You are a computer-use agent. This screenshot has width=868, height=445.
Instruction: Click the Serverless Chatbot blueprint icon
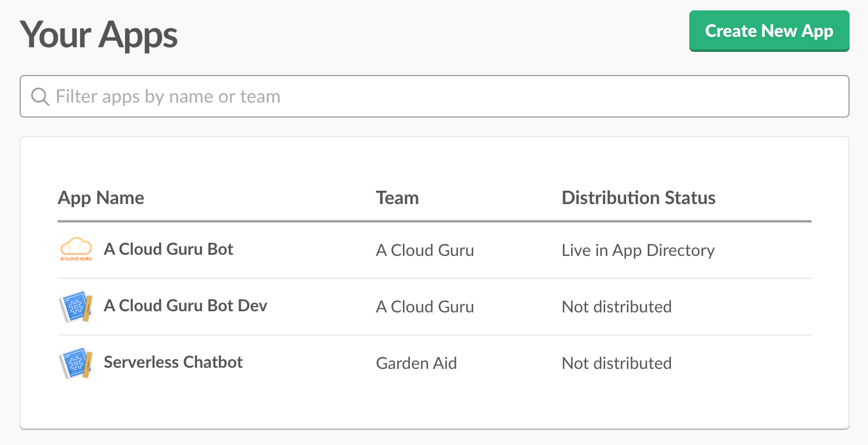[x=76, y=363]
